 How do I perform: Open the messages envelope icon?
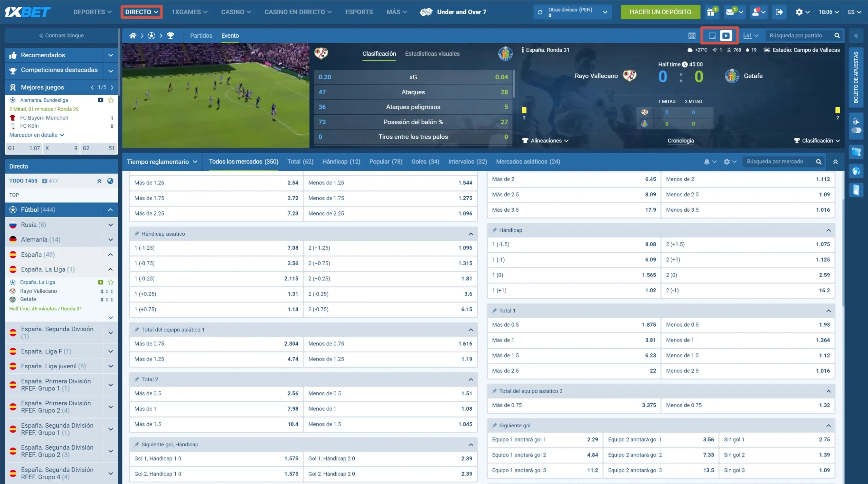click(731, 12)
